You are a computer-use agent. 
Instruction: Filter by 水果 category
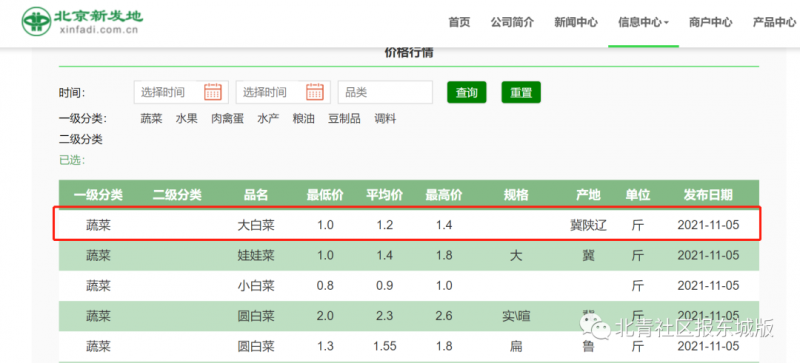point(187,119)
